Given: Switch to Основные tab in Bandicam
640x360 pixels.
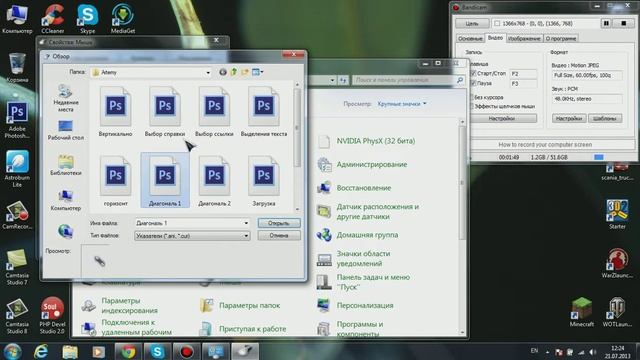Looking at the screenshot, I should coord(470,38).
